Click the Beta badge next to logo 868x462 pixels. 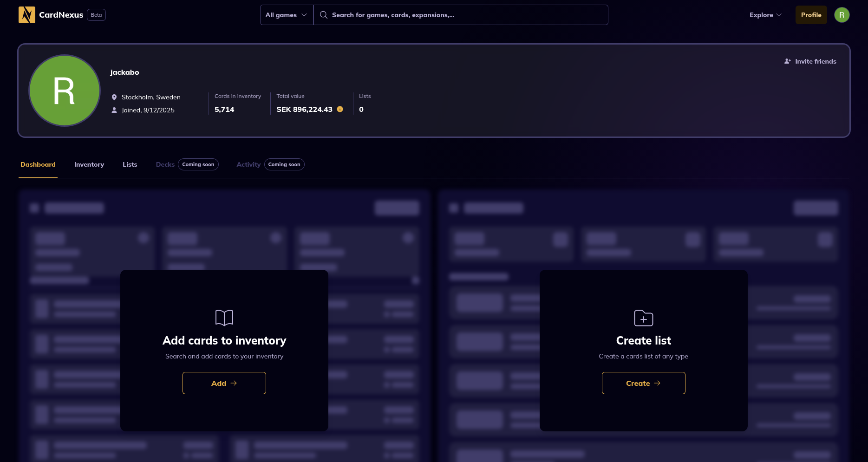coord(96,15)
